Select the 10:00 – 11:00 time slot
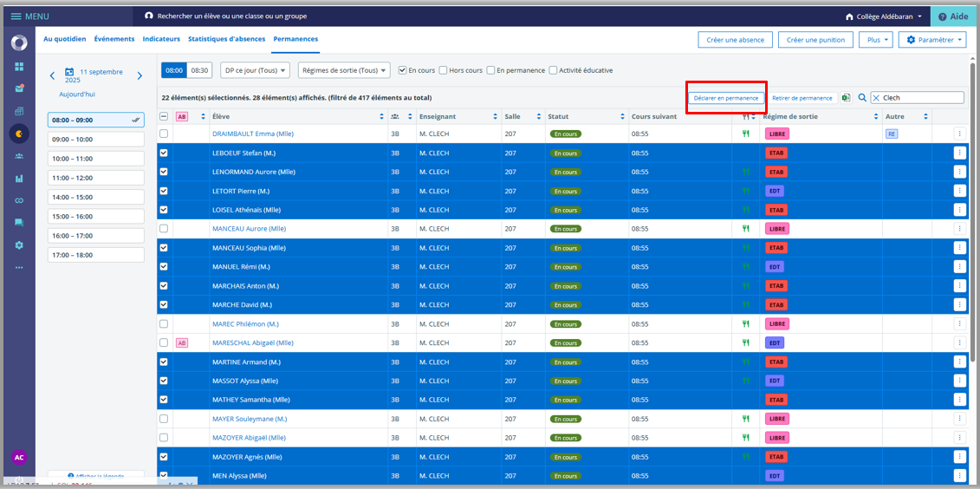The height and width of the screenshot is (489, 980). pos(95,159)
